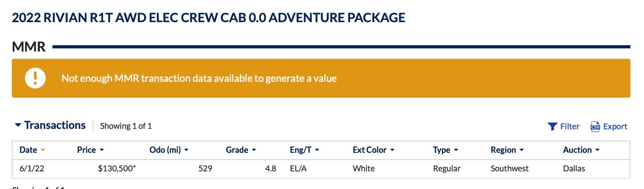Viewport: 644px width, 189px height.
Task: Select the $130,500 price cell
Action: (117, 169)
